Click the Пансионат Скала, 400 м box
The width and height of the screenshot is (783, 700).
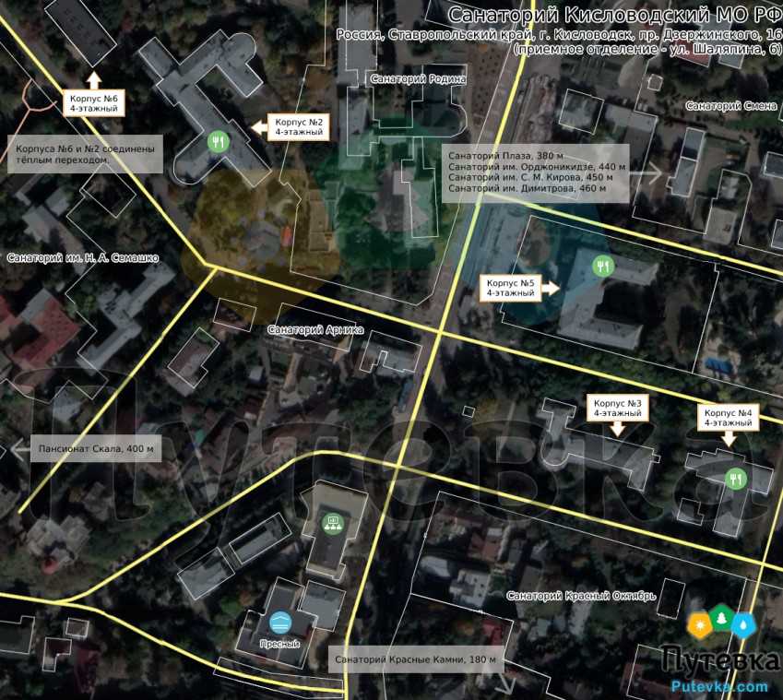click(96, 451)
